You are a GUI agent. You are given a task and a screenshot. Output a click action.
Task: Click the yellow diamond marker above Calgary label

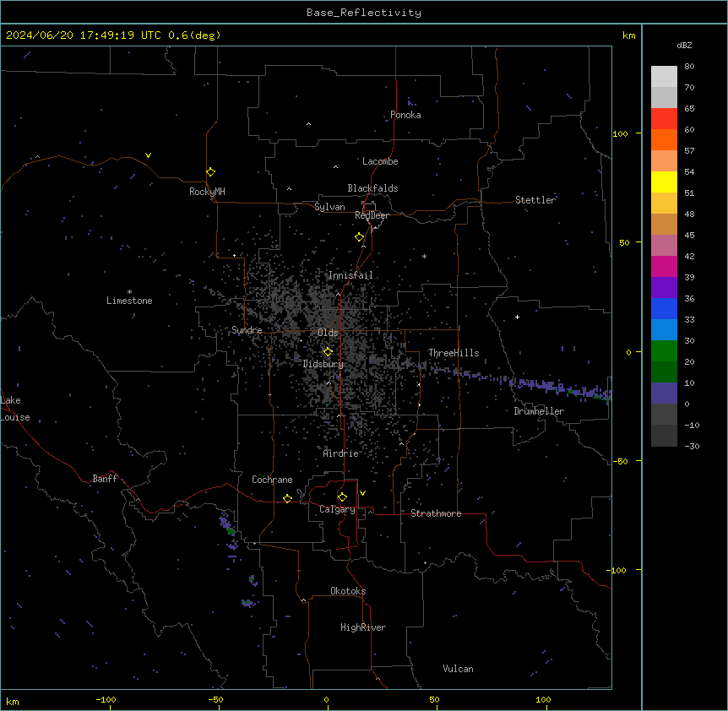(342, 497)
